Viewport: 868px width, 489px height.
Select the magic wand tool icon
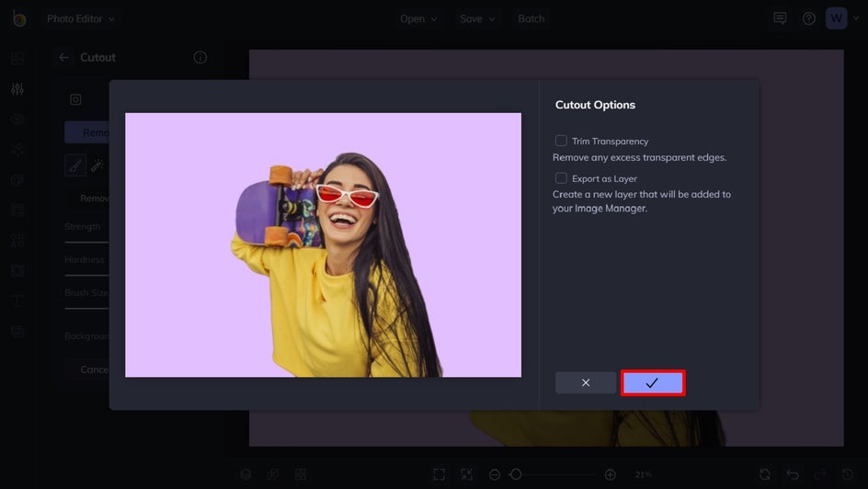point(97,165)
